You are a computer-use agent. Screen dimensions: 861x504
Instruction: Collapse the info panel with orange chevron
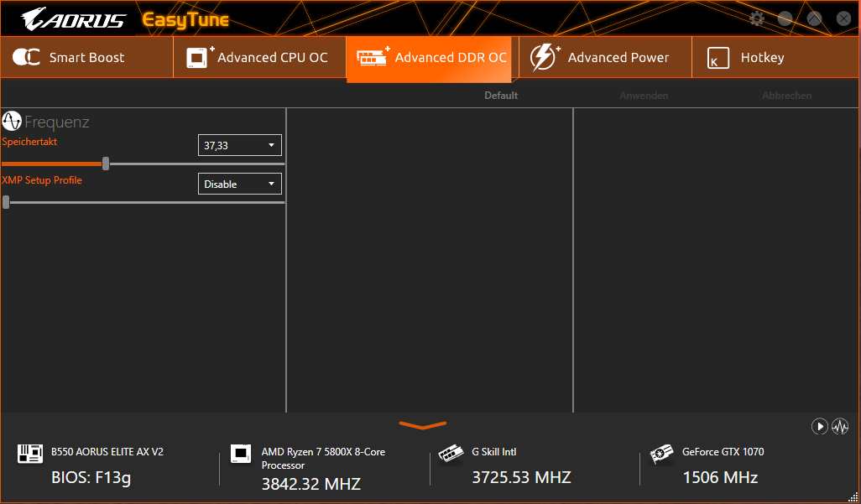pos(423,425)
